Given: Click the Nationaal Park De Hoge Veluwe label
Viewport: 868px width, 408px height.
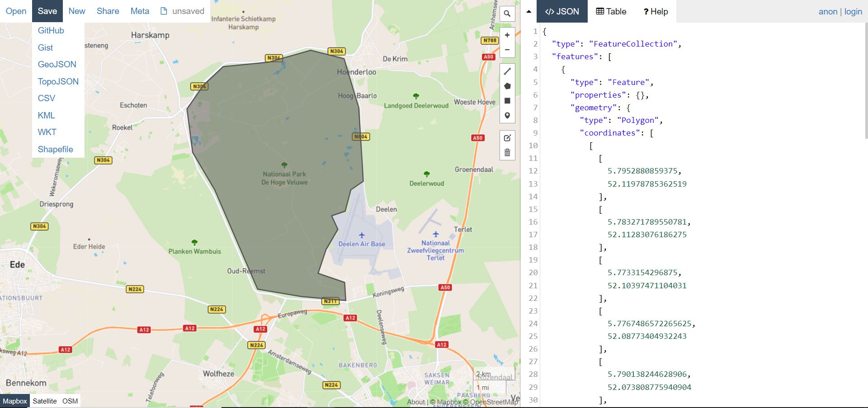Looking at the screenshot, I should pyautogui.click(x=284, y=178).
